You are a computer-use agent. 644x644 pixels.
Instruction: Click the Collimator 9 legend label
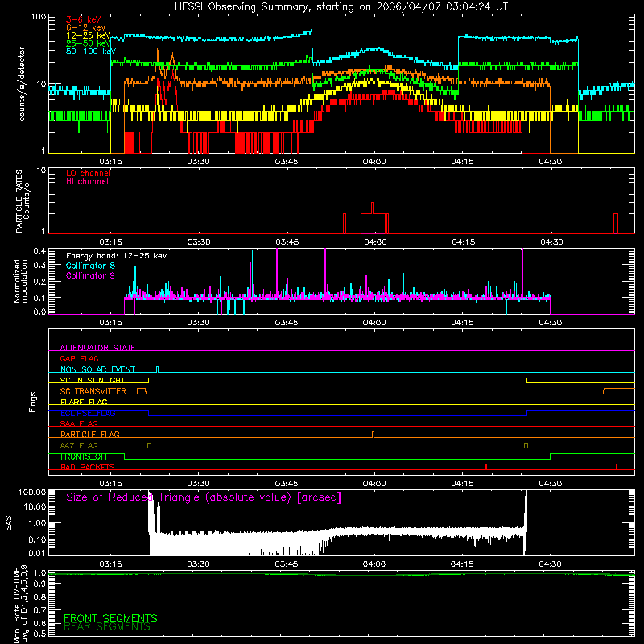(x=90, y=275)
